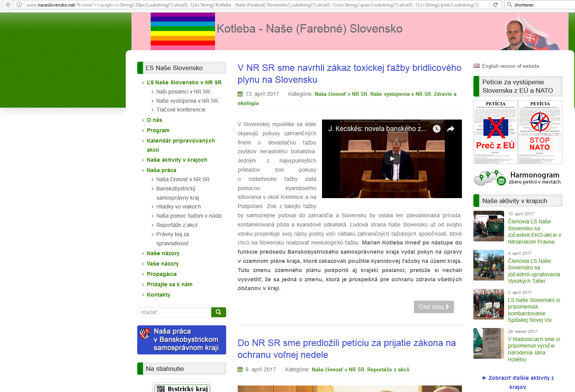Click the Watch later clock icon on video
The width and height of the screenshot is (575, 392).
(x=437, y=129)
